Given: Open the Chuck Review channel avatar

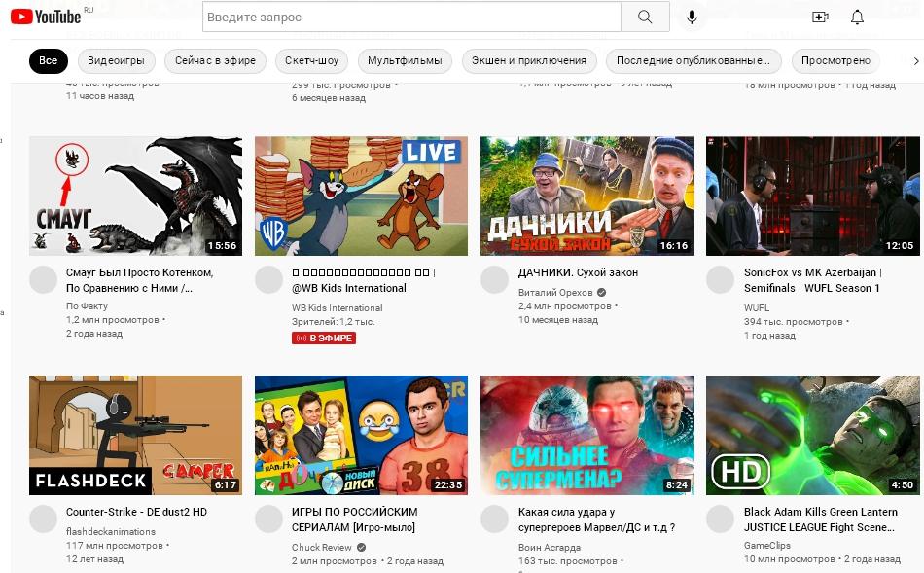Looking at the screenshot, I should (x=269, y=519).
